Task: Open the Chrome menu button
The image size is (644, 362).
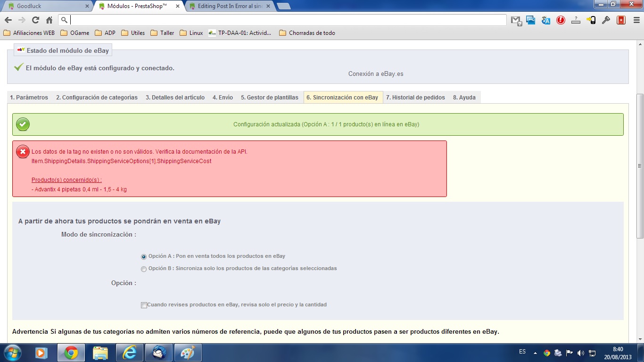Action: (636, 20)
